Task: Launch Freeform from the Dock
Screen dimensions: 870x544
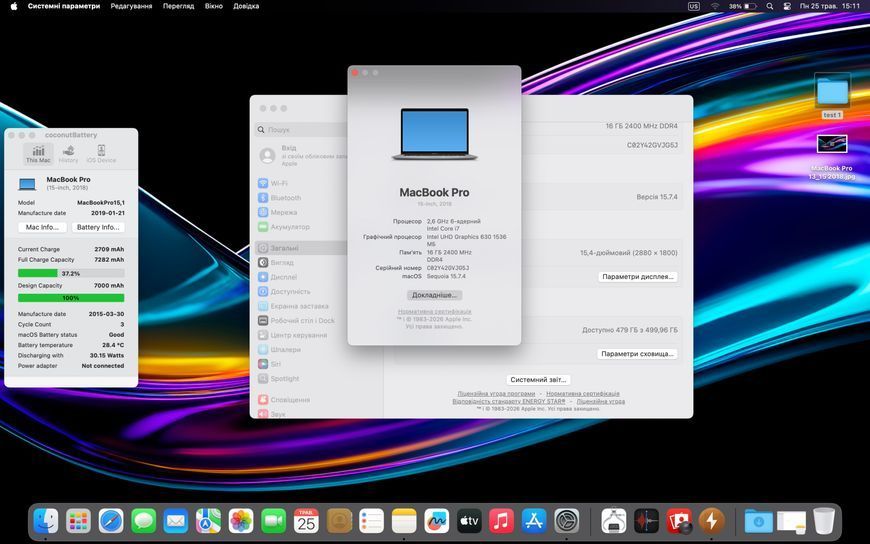Action: [437, 521]
